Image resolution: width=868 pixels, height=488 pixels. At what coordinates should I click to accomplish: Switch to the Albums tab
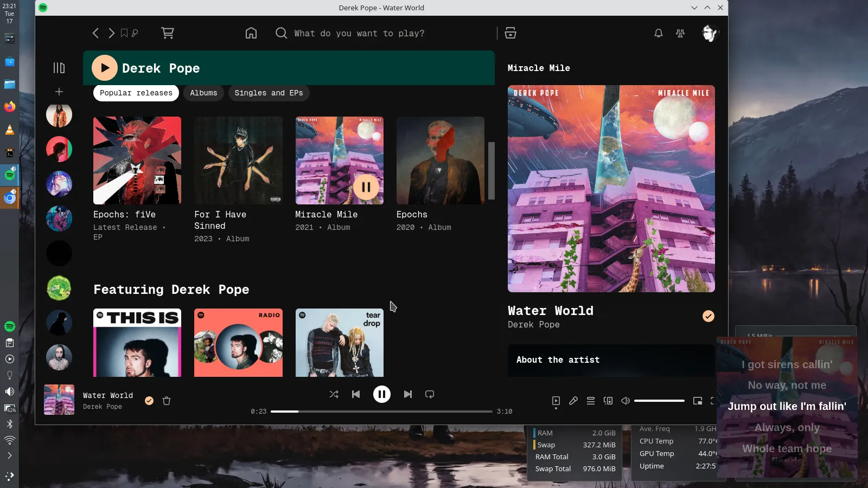point(203,93)
